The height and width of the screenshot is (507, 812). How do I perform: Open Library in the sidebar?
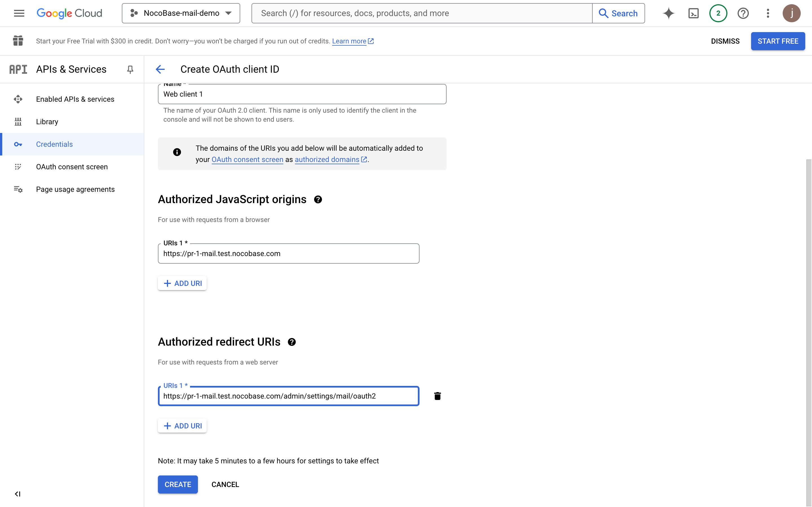[x=47, y=122]
